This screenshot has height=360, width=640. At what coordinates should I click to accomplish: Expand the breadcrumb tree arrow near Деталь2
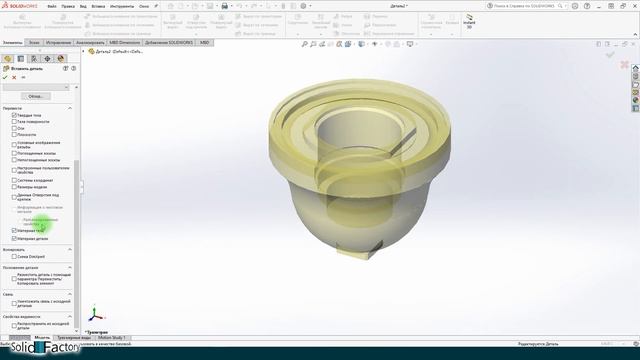(84, 51)
